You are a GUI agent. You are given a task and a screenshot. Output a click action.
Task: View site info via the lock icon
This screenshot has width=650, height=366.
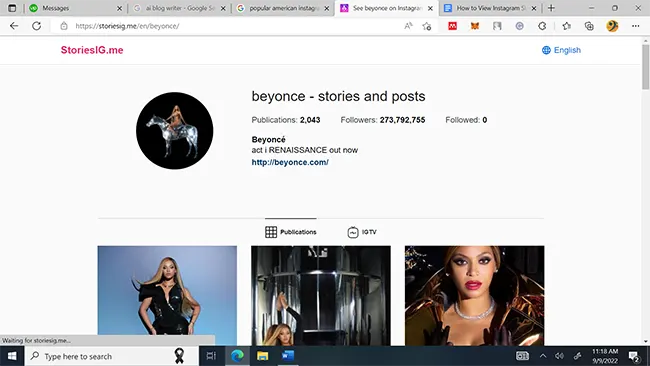64,26
